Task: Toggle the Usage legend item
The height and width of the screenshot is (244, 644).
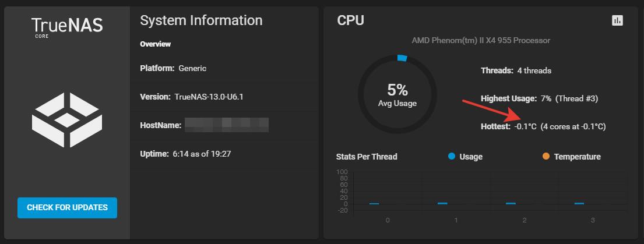Action: (465, 157)
